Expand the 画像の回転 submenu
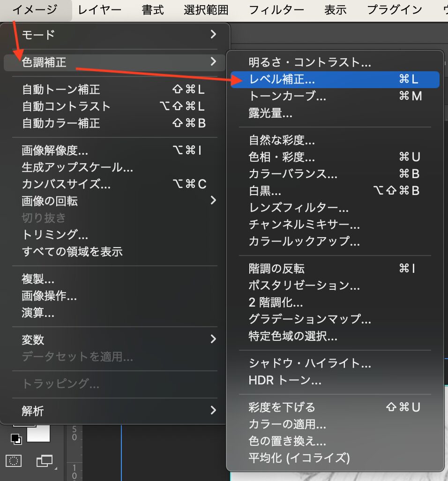 click(x=213, y=201)
